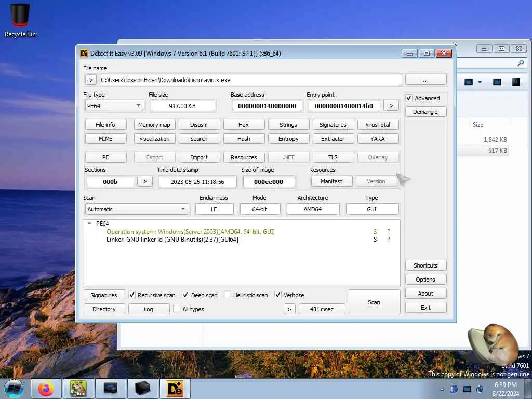Open the Import table button
Image resolution: width=532 pixels, height=399 pixels.
pyautogui.click(x=199, y=157)
